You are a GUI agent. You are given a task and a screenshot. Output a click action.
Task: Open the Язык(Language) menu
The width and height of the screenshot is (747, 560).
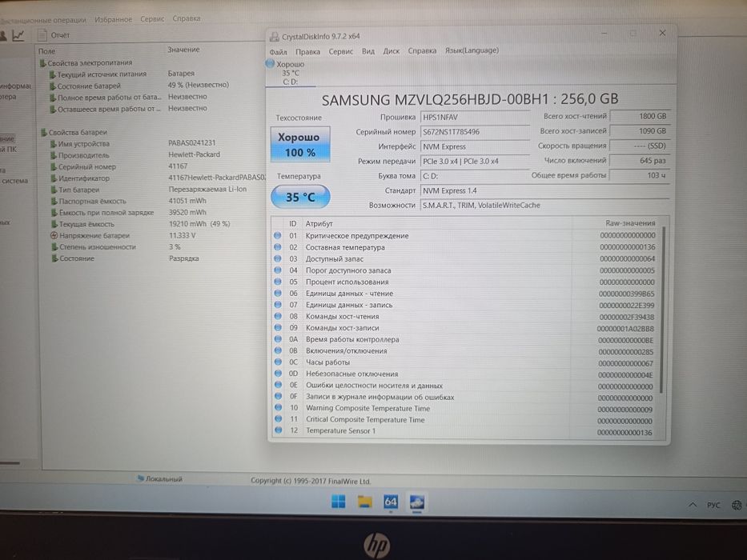point(472,50)
